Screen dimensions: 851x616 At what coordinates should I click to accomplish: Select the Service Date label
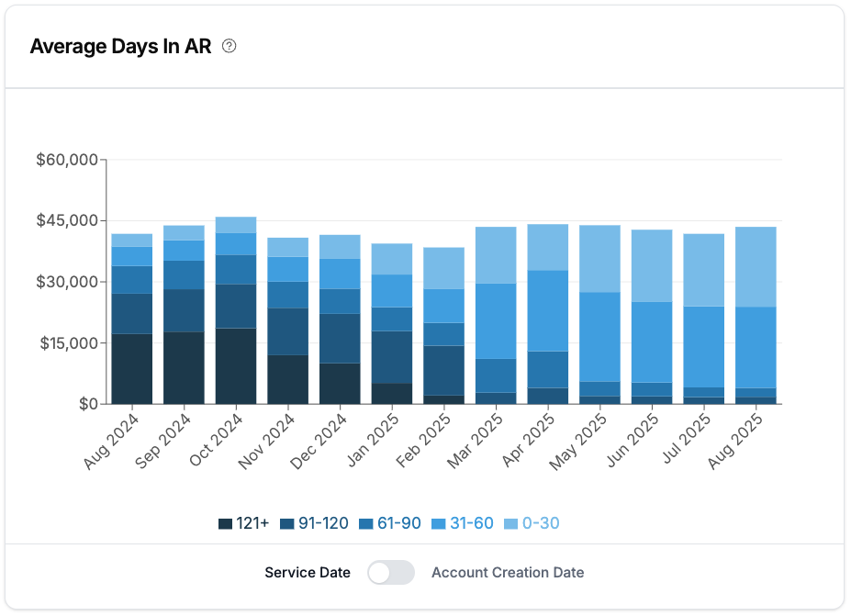click(308, 573)
